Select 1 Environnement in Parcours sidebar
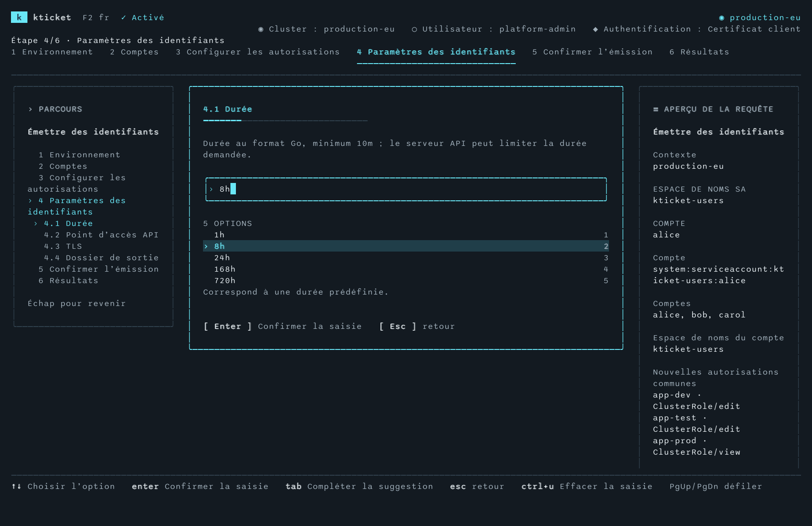This screenshot has height=526, width=812. 80,155
